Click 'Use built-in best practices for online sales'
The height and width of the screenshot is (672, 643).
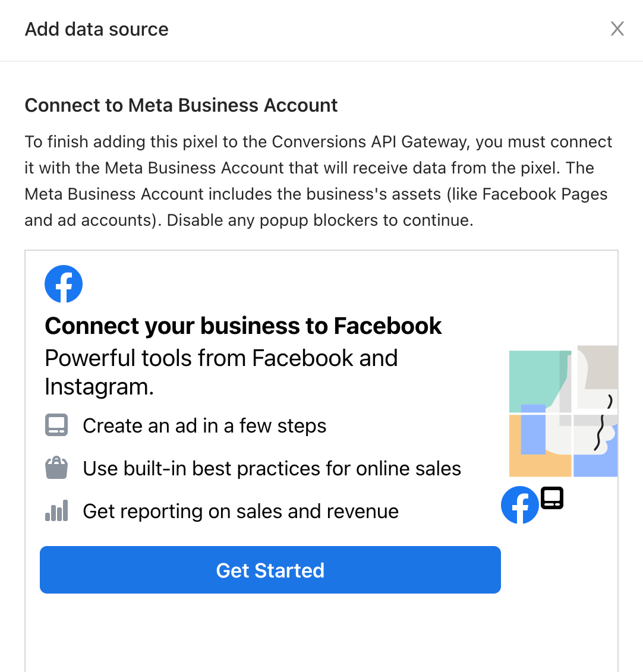pyautogui.click(x=272, y=468)
